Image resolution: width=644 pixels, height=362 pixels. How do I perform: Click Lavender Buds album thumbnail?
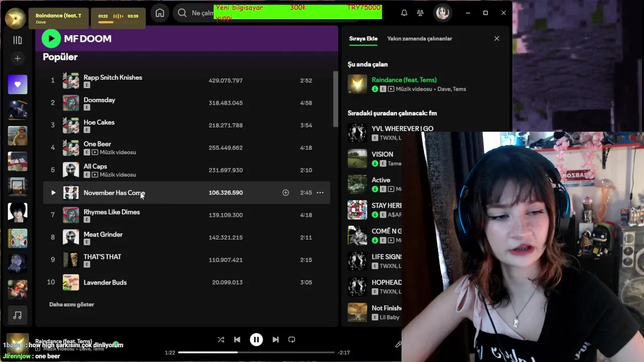tap(71, 283)
